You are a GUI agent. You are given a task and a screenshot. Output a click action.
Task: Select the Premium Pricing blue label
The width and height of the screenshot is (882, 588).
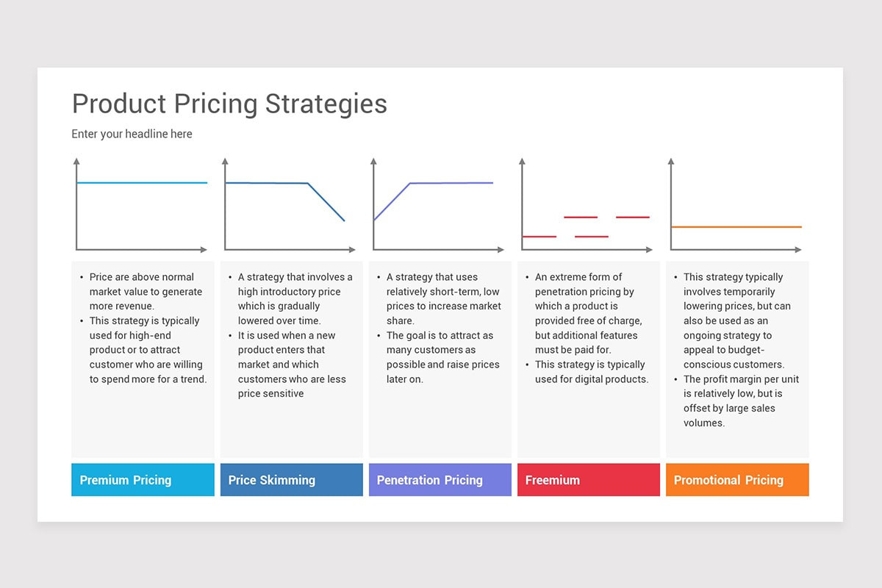(143, 479)
